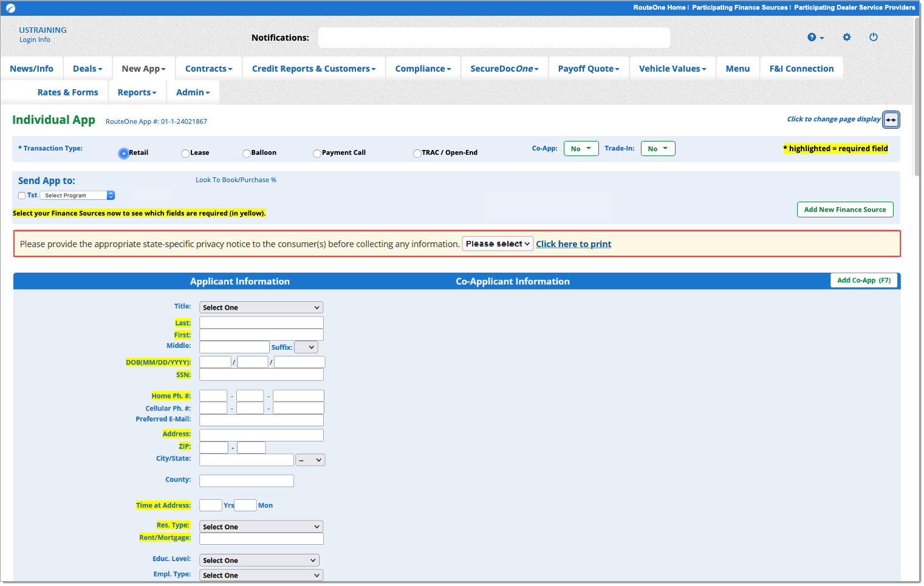This screenshot has height=586, width=924.
Task: Open the Contracts menu
Action: click(x=208, y=69)
